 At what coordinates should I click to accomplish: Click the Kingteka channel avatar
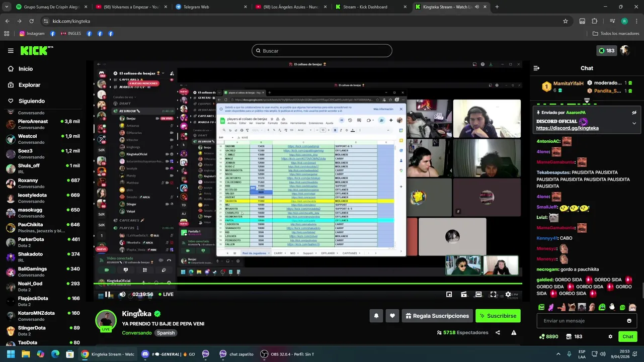(106, 321)
